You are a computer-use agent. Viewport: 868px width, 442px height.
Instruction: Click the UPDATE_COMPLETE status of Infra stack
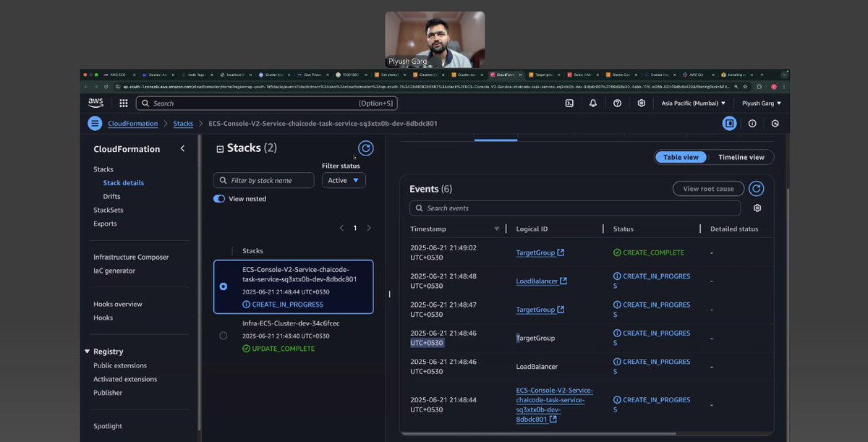pos(283,349)
